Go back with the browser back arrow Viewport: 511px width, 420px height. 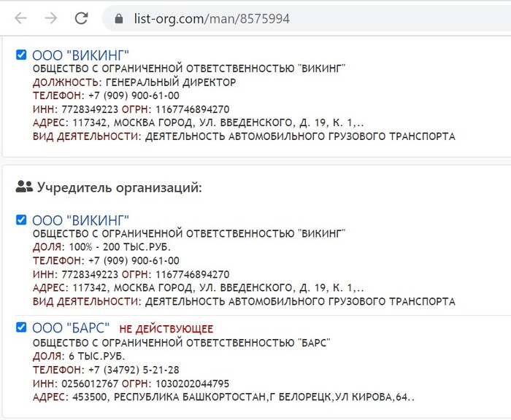tap(21, 18)
